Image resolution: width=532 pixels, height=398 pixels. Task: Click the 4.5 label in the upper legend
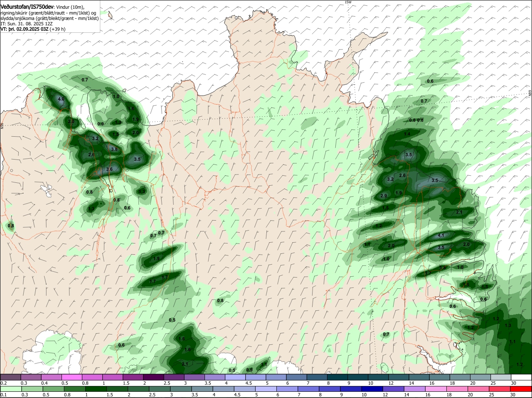pos(249,383)
